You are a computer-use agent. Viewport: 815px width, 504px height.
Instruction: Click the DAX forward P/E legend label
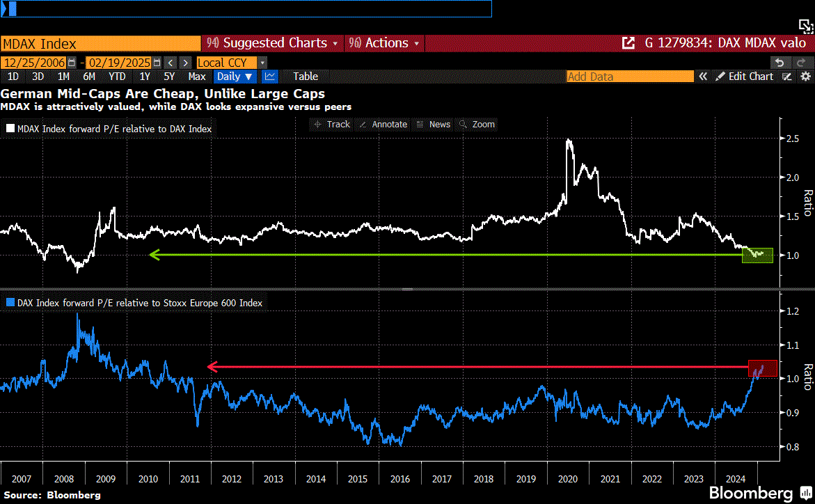[x=140, y=303]
